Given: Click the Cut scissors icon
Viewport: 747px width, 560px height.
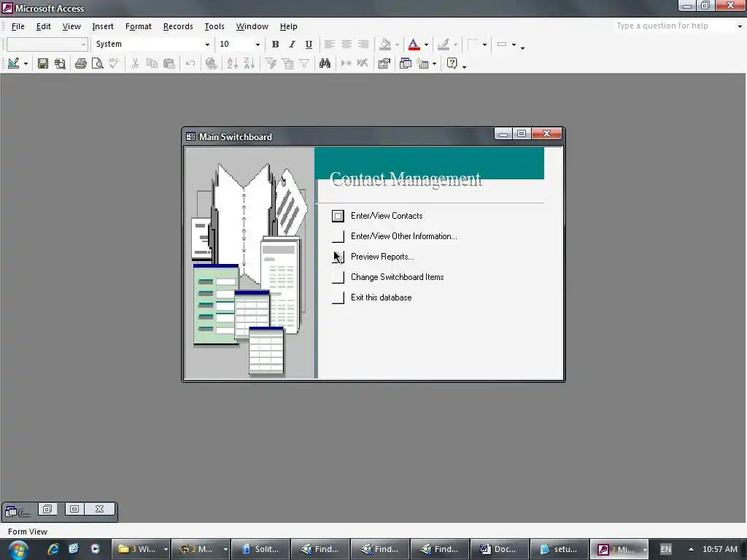Looking at the screenshot, I should [x=135, y=63].
